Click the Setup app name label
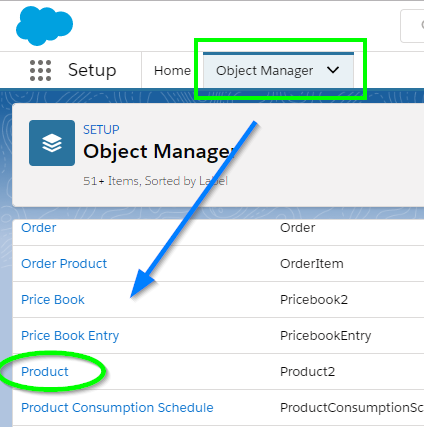This screenshot has height=427, width=424. 92,70
